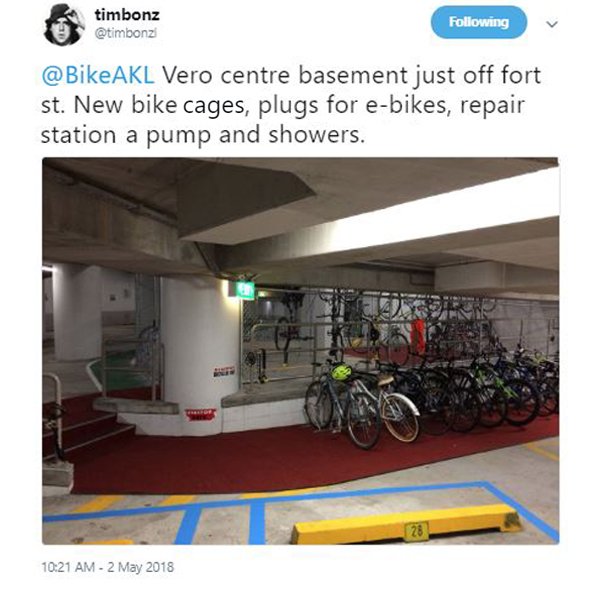The height and width of the screenshot is (600, 600).
Task: Click the yellow wheel stop numbered 28
Action: (408, 524)
